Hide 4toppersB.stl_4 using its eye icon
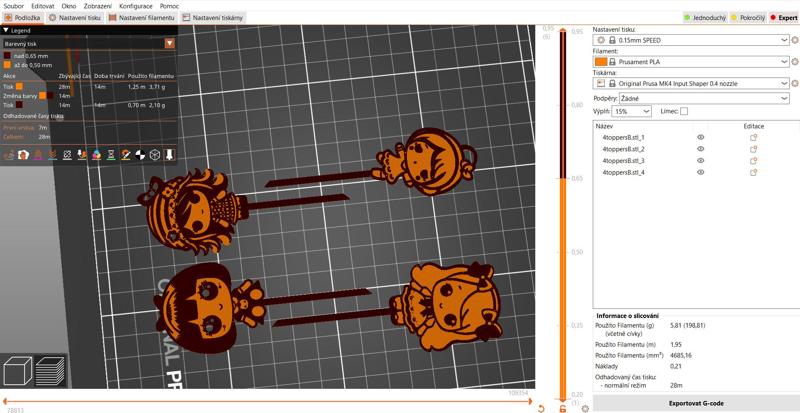Image resolution: width=800 pixels, height=413 pixels. (701, 173)
